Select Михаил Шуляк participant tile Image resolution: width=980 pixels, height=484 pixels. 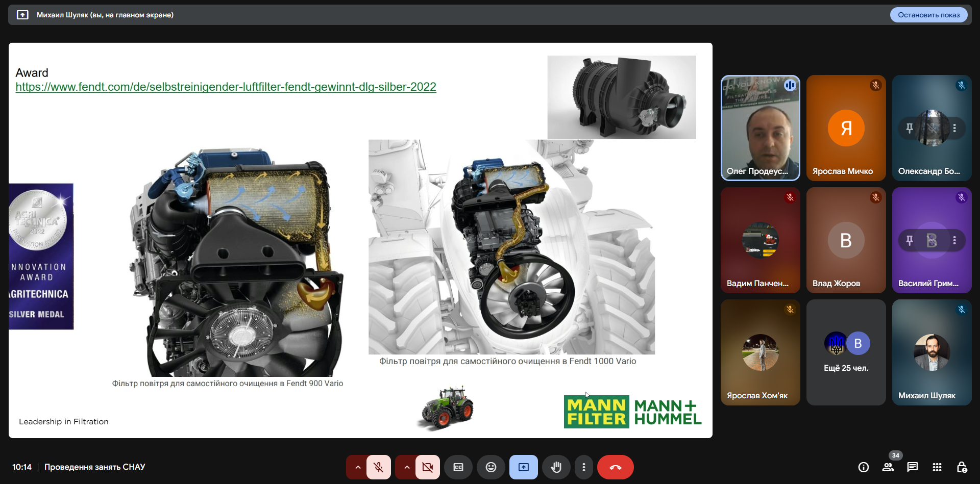click(x=932, y=352)
